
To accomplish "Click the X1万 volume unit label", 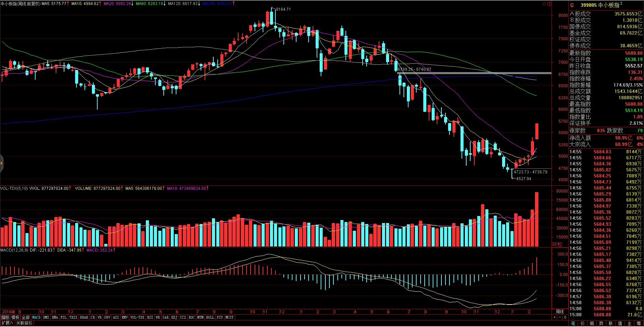I will coord(556,245).
